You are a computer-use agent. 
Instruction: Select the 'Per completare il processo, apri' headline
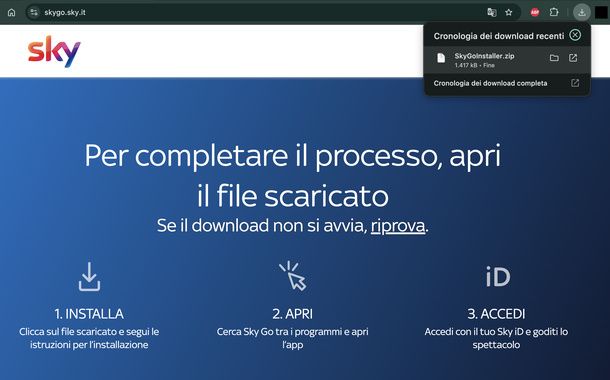coord(293,156)
